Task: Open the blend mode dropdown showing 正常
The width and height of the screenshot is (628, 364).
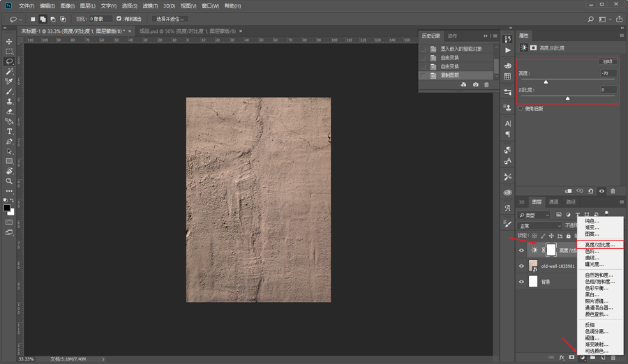Action: [539, 226]
